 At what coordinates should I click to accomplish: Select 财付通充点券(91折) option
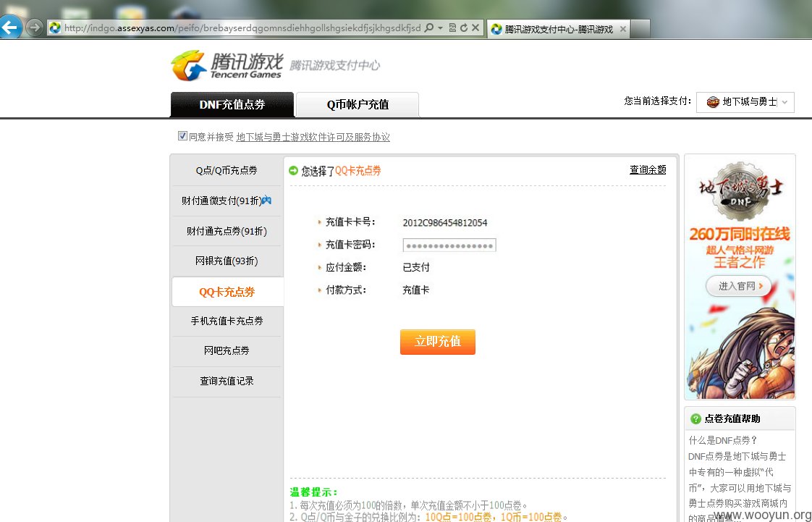pyautogui.click(x=227, y=231)
